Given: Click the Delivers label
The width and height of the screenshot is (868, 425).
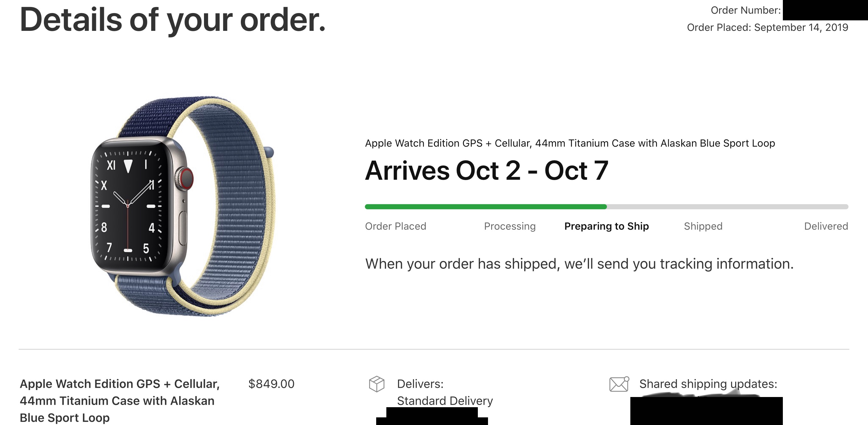Looking at the screenshot, I should pyautogui.click(x=420, y=384).
